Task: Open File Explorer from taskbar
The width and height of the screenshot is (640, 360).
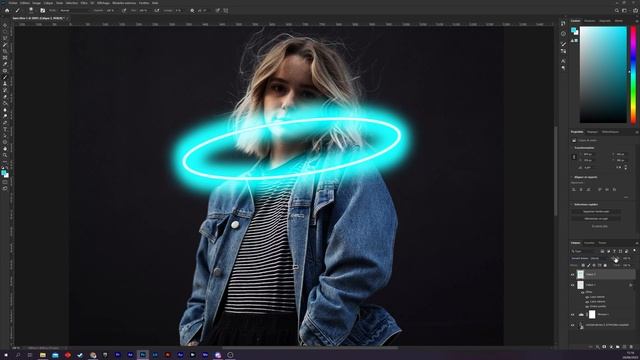Action: point(42,355)
